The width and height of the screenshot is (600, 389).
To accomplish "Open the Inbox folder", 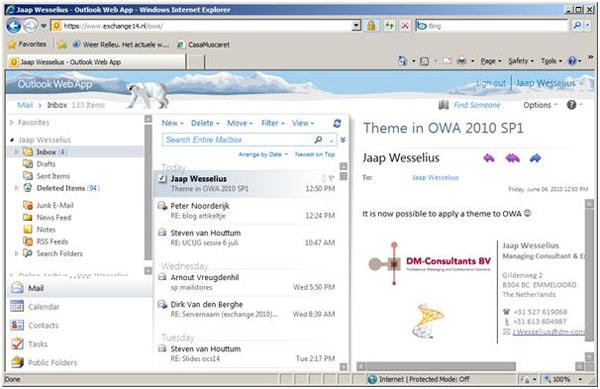I will [x=52, y=152].
